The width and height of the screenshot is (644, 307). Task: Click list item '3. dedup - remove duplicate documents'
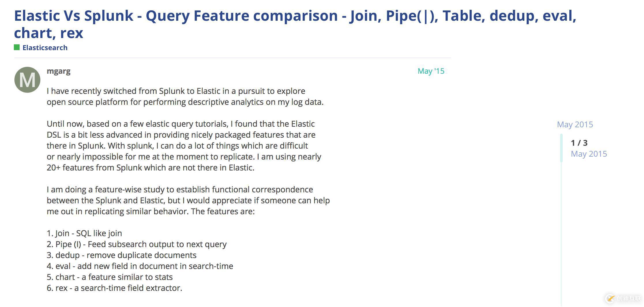[121, 255]
